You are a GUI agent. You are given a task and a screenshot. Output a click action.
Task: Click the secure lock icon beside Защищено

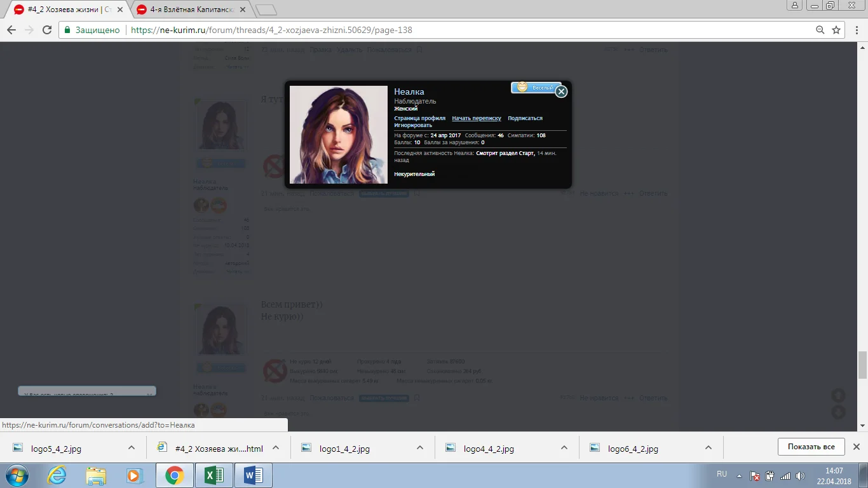tap(67, 30)
